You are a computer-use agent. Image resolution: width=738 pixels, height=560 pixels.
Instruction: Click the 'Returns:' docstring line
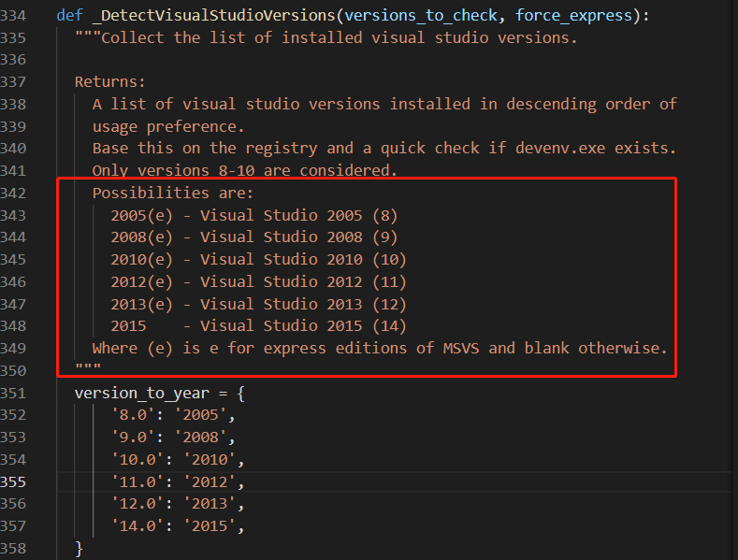(x=110, y=82)
